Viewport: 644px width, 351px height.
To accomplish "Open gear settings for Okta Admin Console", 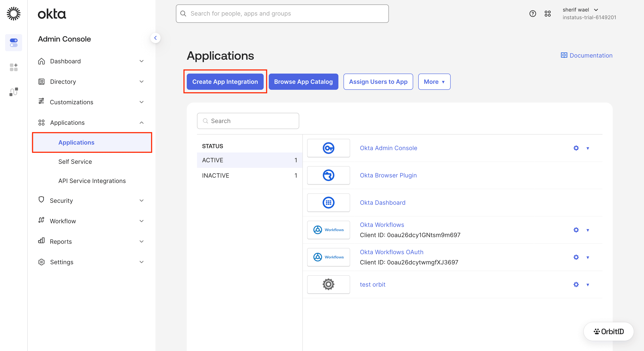I will pyautogui.click(x=576, y=148).
